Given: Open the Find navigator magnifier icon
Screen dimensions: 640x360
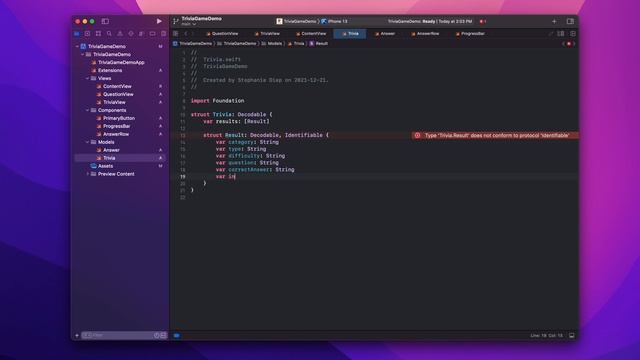Looking at the screenshot, I should [109, 34].
